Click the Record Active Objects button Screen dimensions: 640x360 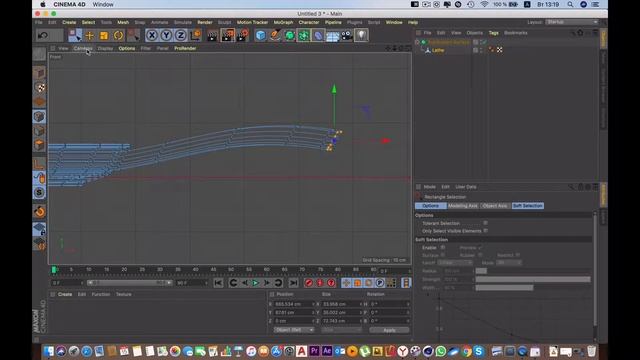coord(309,283)
